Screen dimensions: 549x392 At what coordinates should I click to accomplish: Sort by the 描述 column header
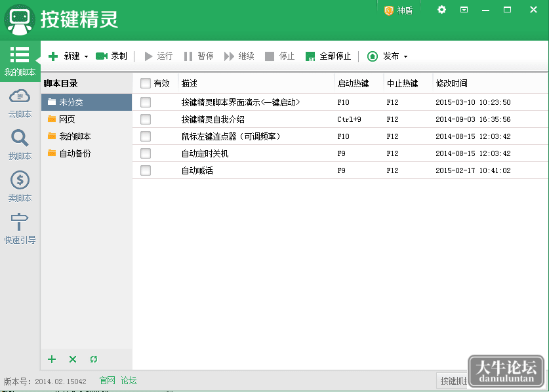pos(256,83)
